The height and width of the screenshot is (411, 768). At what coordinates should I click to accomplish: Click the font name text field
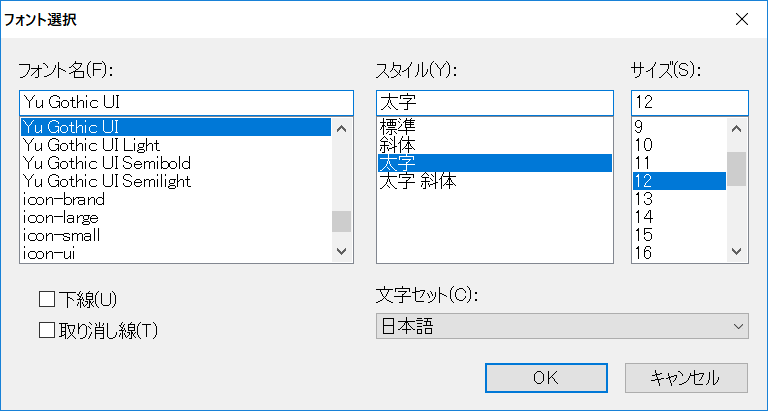(x=186, y=102)
